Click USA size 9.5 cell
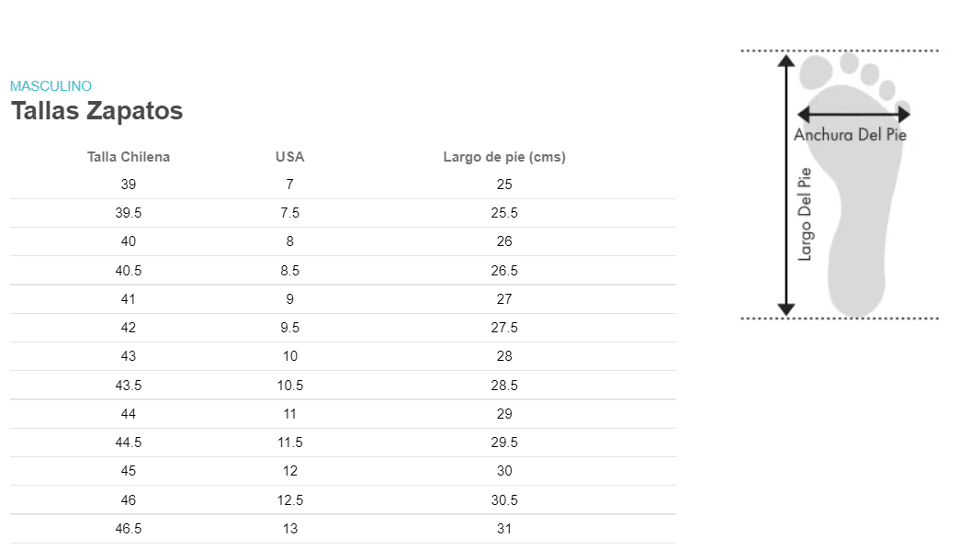972x560 pixels. (290, 328)
